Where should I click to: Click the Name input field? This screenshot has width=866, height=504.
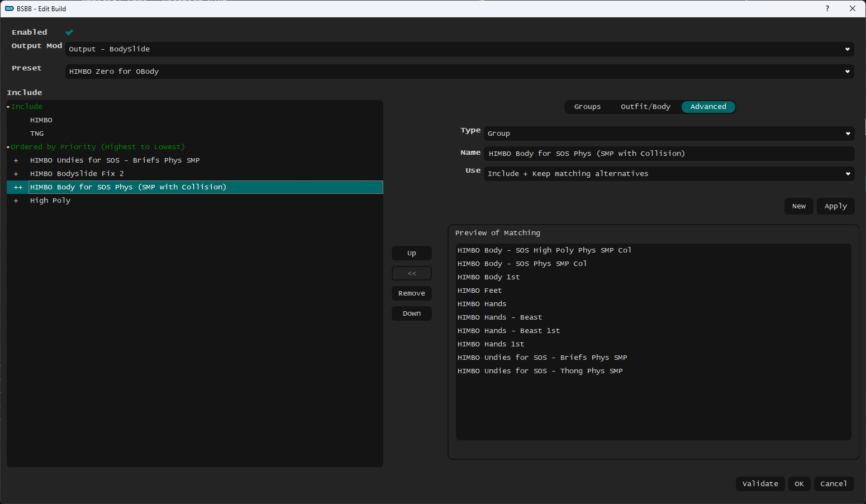pos(669,154)
